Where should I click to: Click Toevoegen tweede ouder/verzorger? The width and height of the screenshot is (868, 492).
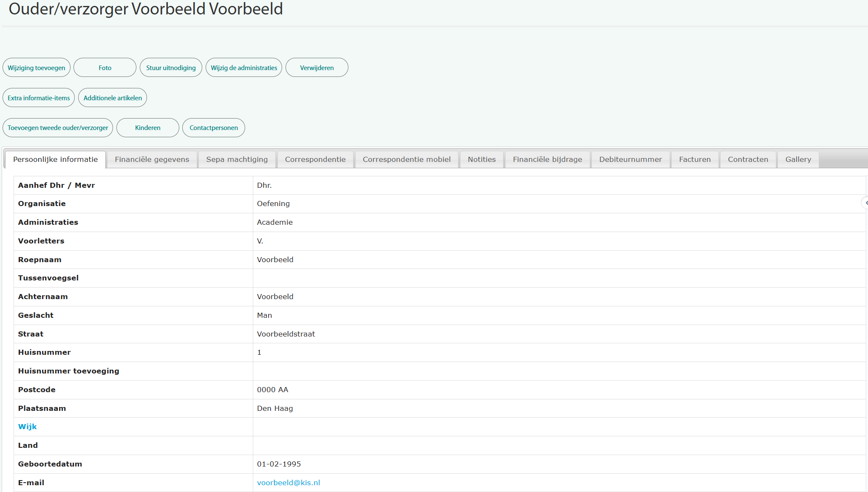58,127
